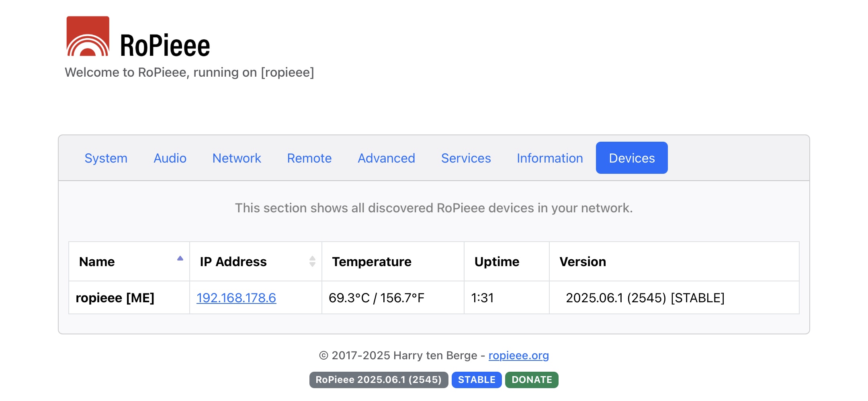Click the IP Address column header
Image resolution: width=868 pixels, height=401 pixels.
coord(256,261)
